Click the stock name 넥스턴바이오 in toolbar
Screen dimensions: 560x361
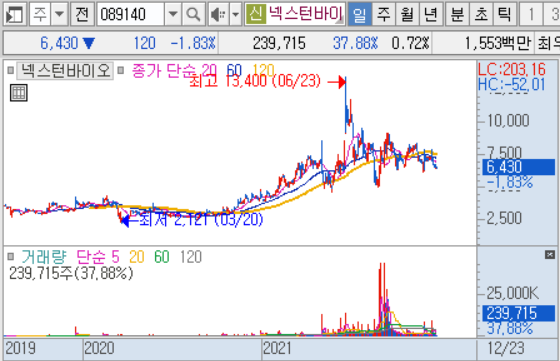[x=305, y=14]
